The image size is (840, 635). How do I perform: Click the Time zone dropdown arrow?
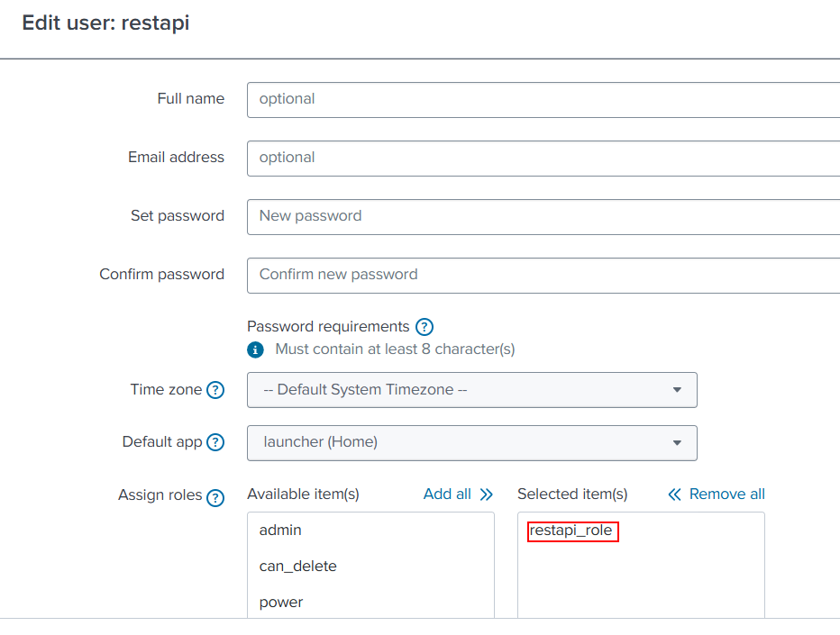677,390
